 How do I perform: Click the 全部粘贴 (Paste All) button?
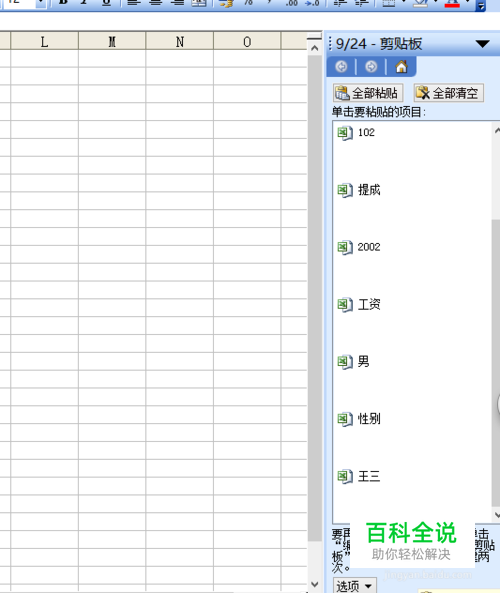(368, 93)
